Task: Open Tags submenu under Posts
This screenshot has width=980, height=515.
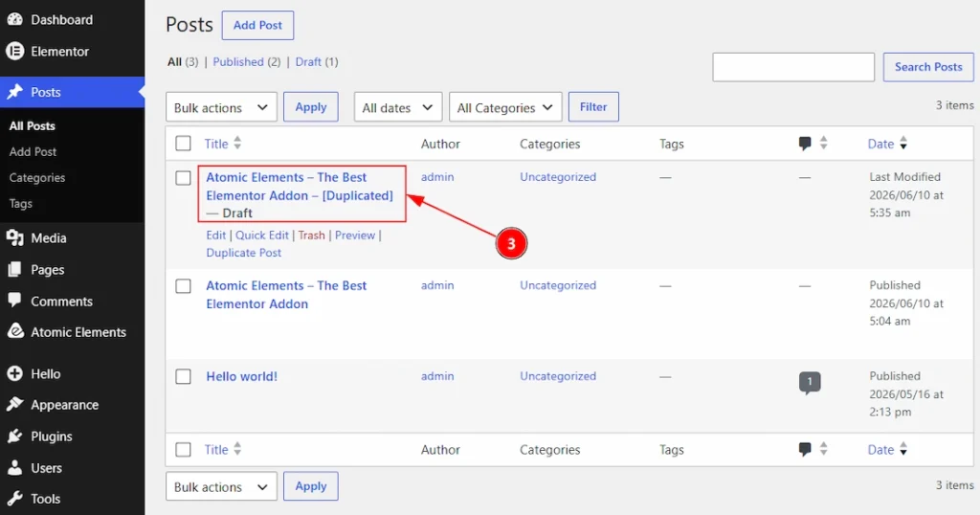Action: (21, 203)
